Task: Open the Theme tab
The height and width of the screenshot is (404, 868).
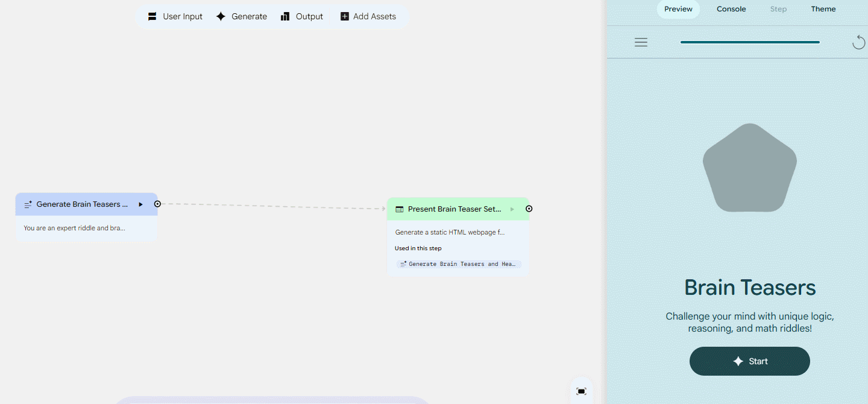Action: [x=823, y=9]
